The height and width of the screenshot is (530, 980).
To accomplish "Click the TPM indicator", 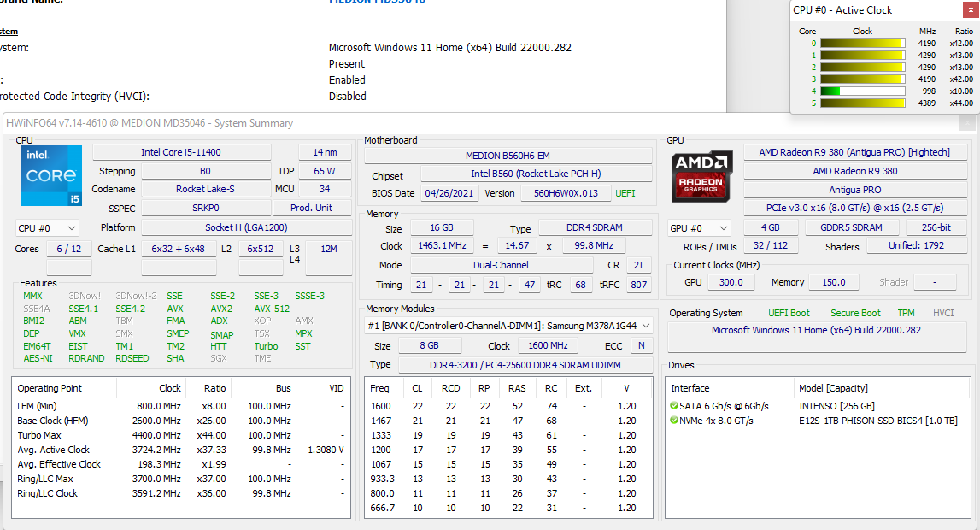I will tap(906, 313).
